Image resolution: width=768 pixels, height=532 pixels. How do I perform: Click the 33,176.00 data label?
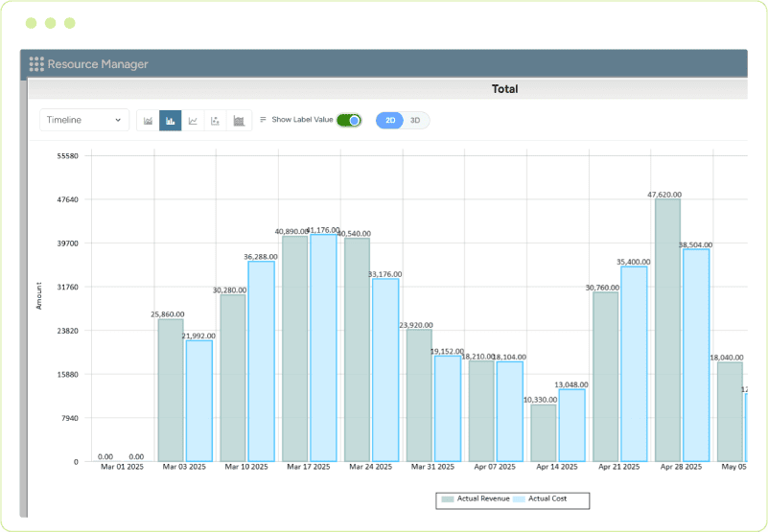pos(385,274)
